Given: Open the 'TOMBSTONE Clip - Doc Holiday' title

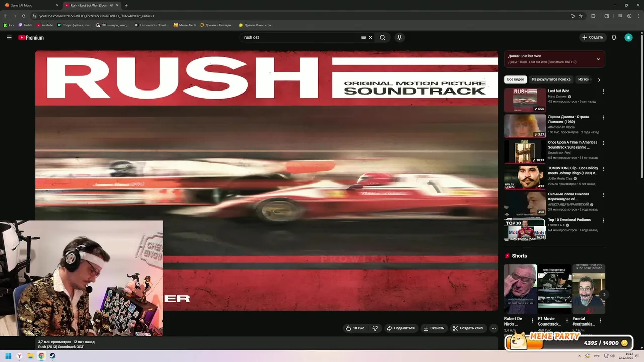Looking at the screenshot, I should 573,170.
